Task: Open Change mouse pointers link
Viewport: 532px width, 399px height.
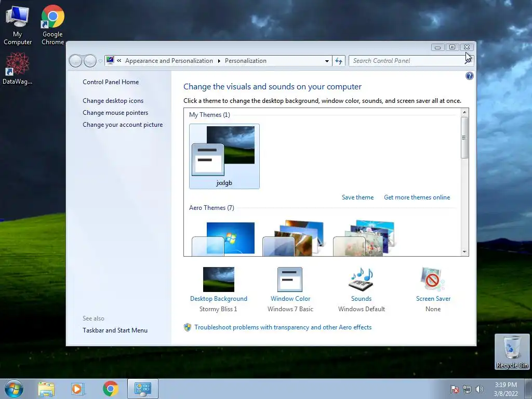Action: click(x=115, y=113)
